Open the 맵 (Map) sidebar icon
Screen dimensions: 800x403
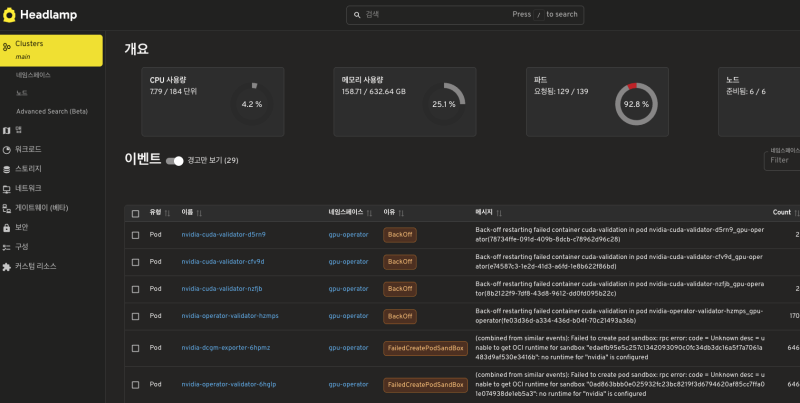(7, 130)
